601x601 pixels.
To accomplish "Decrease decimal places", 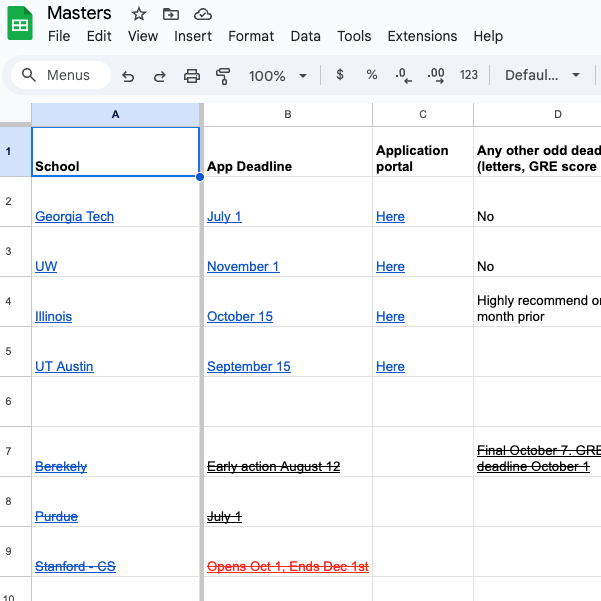I will (x=403, y=75).
